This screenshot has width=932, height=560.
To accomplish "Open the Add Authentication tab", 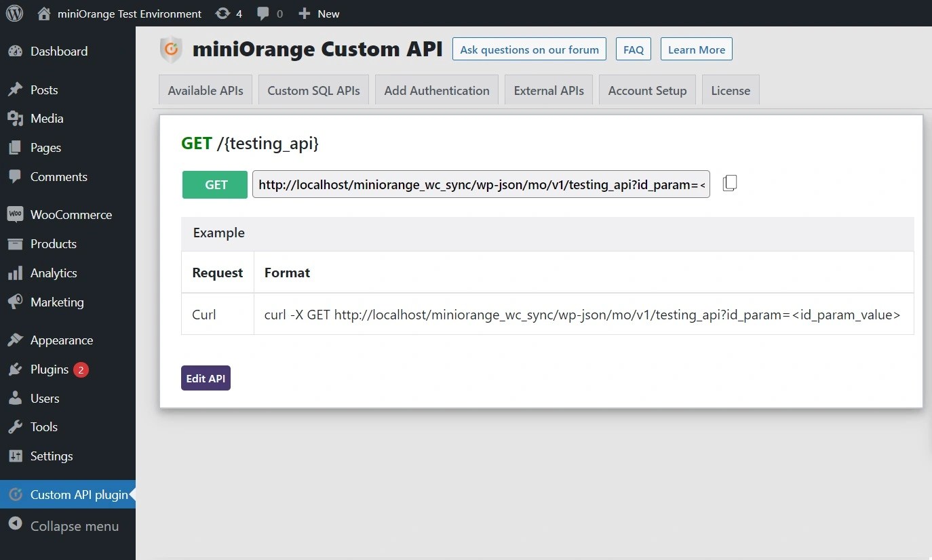I will click(x=436, y=89).
